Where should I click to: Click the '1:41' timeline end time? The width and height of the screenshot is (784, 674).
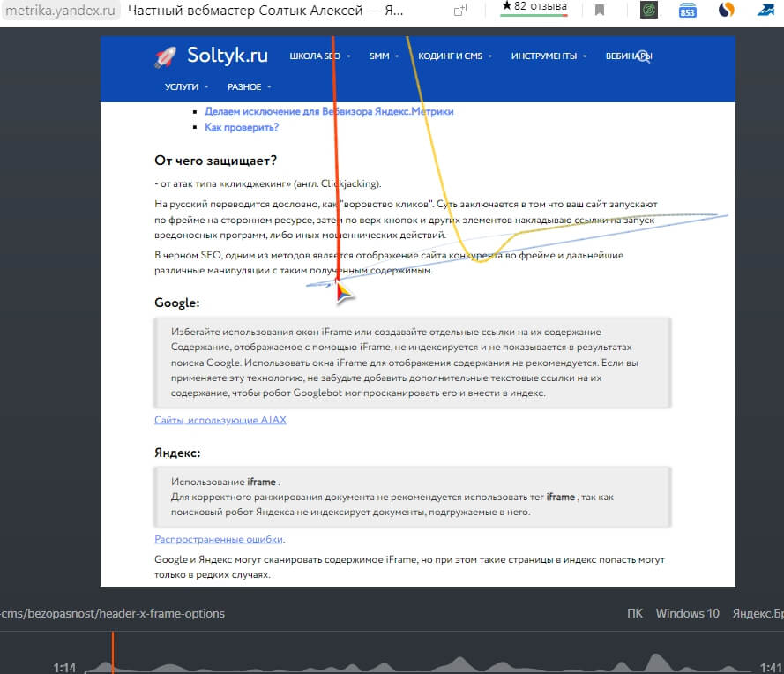(771, 668)
